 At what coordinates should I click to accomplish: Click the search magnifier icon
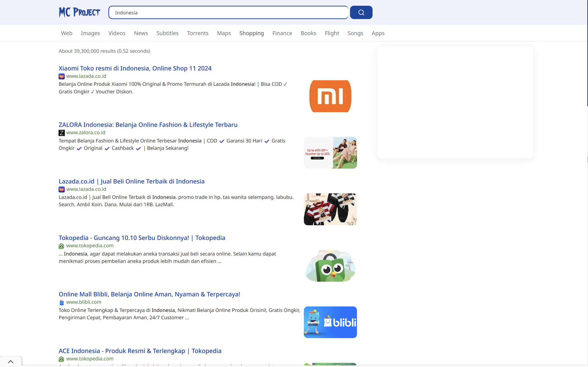point(361,12)
